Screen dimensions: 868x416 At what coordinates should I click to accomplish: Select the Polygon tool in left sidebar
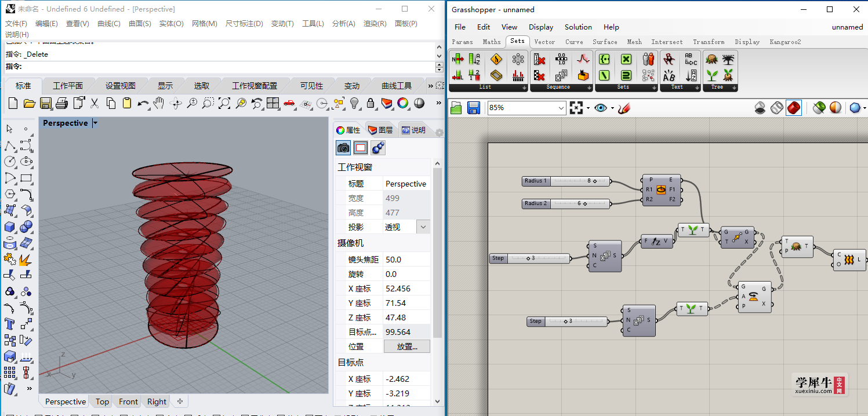tap(10, 194)
